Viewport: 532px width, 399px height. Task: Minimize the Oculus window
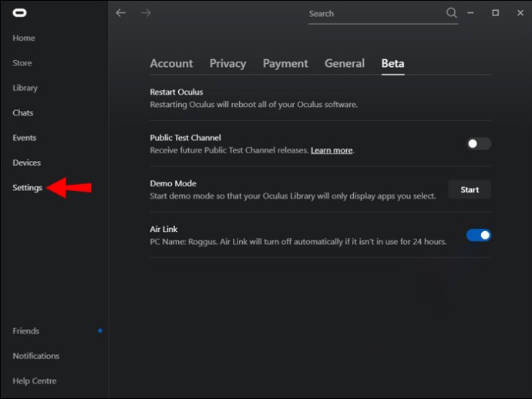point(470,13)
